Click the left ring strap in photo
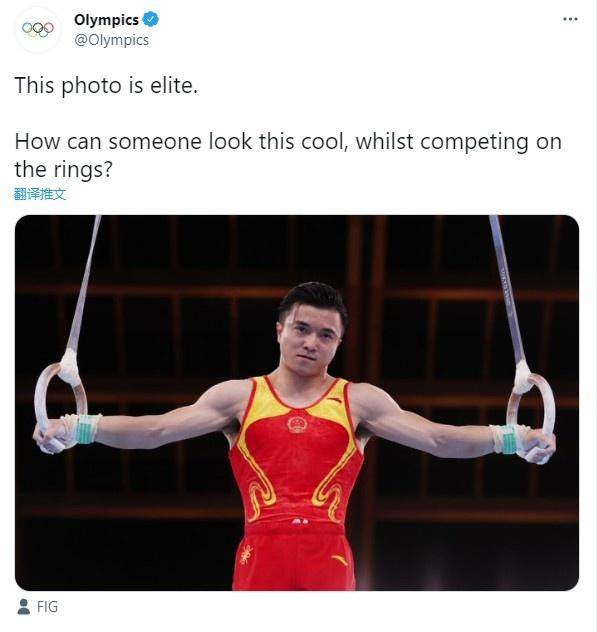The image size is (597, 632). coord(84,284)
